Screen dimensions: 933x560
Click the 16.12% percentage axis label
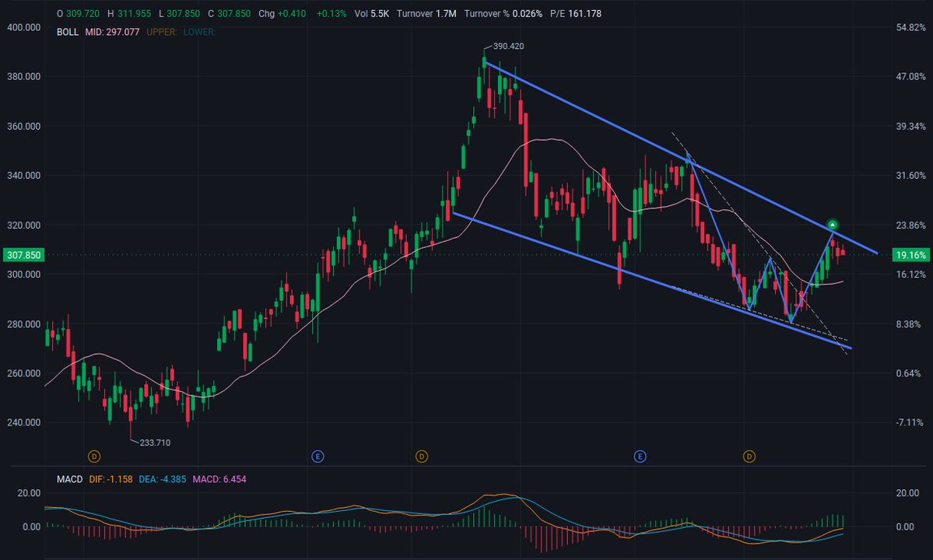click(911, 275)
